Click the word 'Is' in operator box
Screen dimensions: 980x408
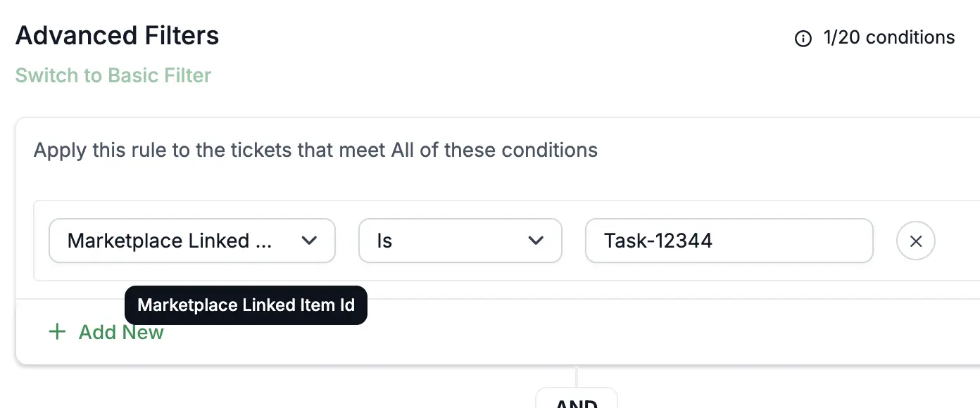[384, 241]
